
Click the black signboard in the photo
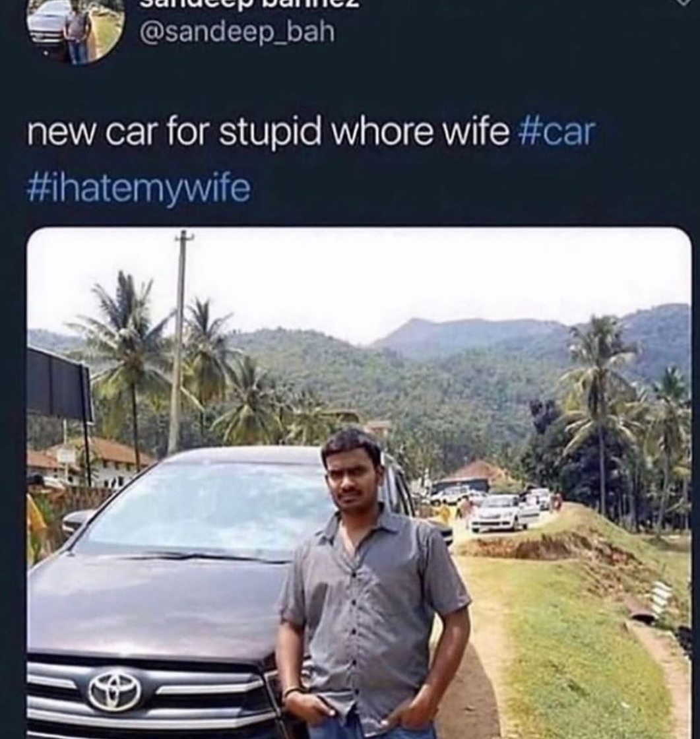tap(59, 383)
